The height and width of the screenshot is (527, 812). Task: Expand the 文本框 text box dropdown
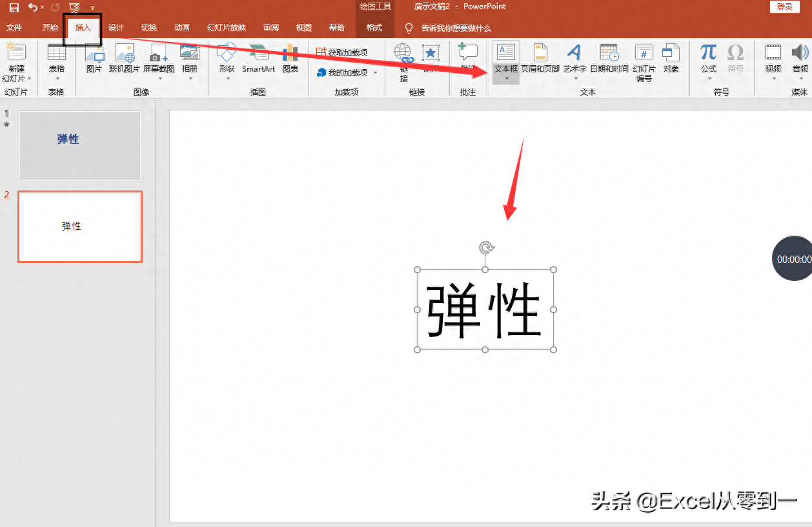point(506,79)
